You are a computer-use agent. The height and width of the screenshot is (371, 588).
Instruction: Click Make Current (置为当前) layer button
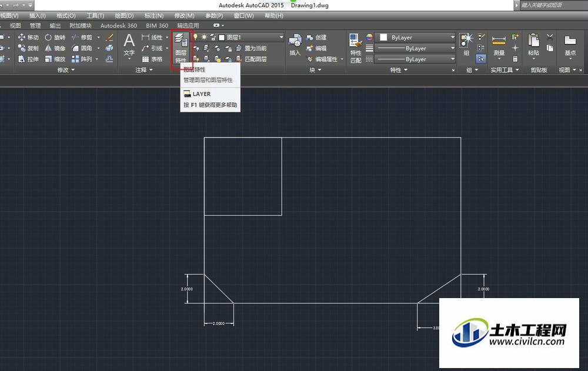pyautogui.click(x=251, y=48)
